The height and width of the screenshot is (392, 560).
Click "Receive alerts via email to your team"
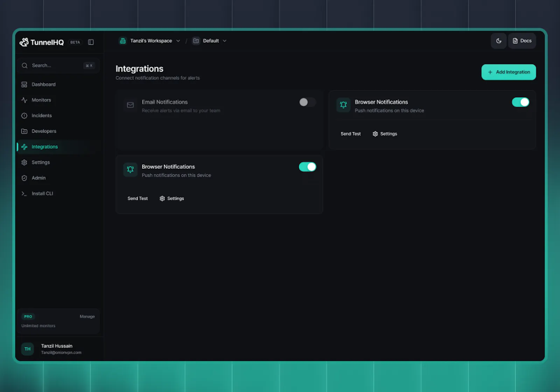coord(181,111)
